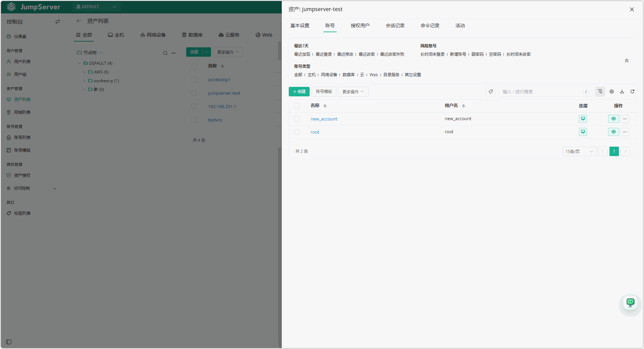Expand the AWS (0) tree node
This screenshot has width=644, height=349.
tap(84, 72)
